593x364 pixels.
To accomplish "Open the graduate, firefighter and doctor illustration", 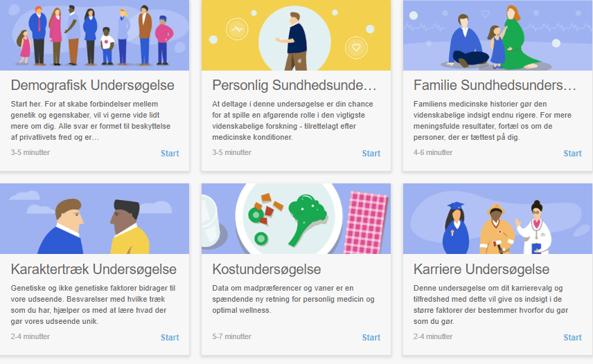I will point(497,219).
